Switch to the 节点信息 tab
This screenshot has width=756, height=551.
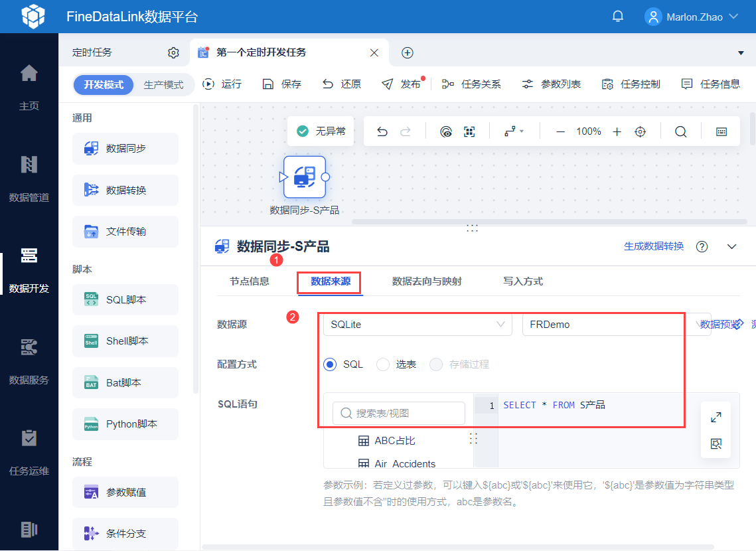[250, 281]
